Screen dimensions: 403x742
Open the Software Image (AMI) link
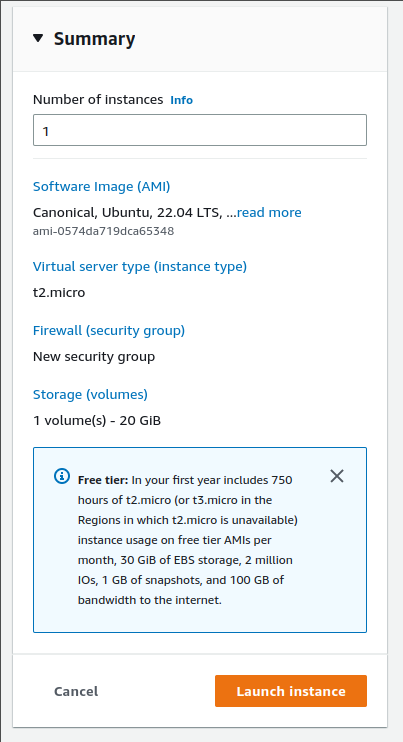click(x=102, y=186)
